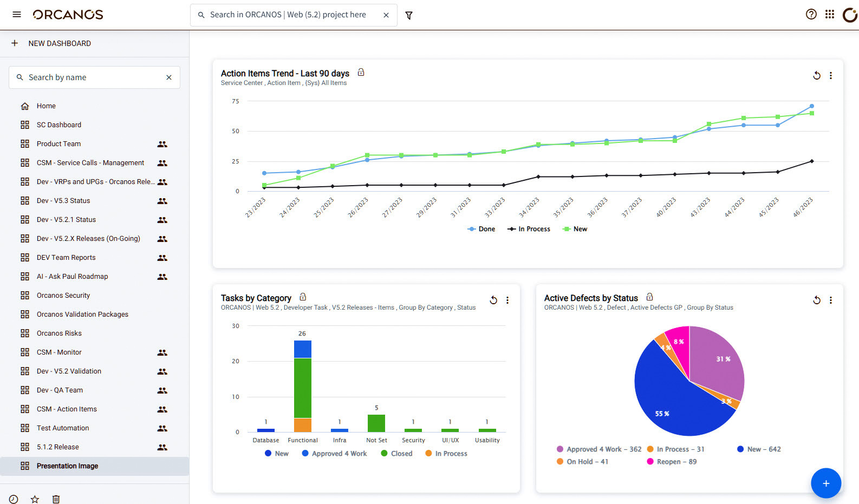Open more options for Action Items Trend
859x504 pixels.
click(x=831, y=76)
